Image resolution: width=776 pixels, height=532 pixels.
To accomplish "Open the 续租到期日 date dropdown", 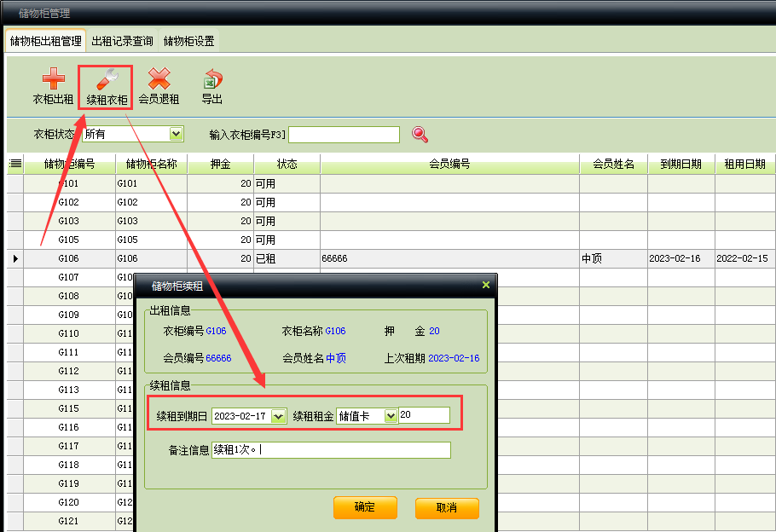I will point(278,416).
